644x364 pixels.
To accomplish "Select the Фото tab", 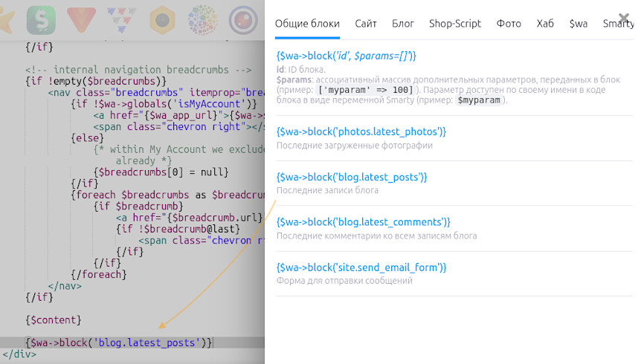I will click(509, 24).
